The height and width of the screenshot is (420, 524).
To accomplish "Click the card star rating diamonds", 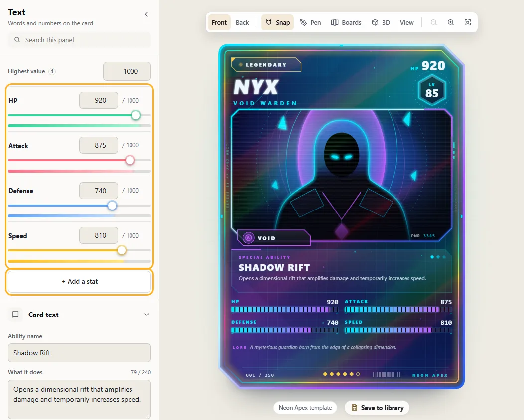I will (342, 374).
